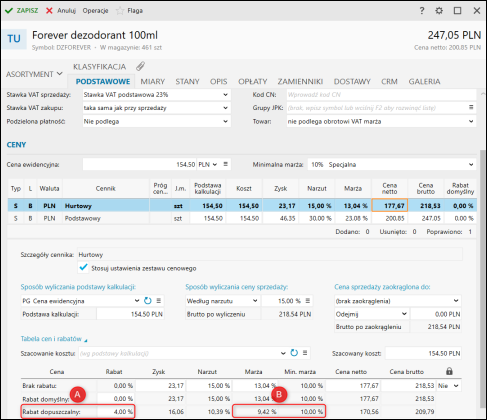This screenshot has height=420, width=487.
Task: Switch to the DOSTAWY tab
Action: click(352, 81)
